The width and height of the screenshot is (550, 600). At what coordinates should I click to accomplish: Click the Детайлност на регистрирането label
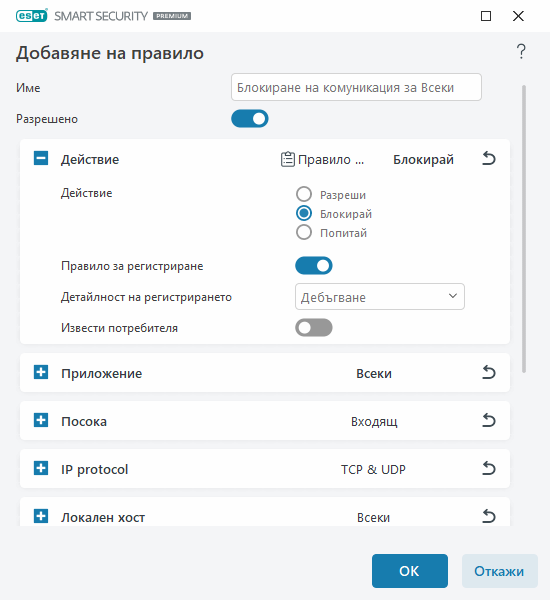146,297
